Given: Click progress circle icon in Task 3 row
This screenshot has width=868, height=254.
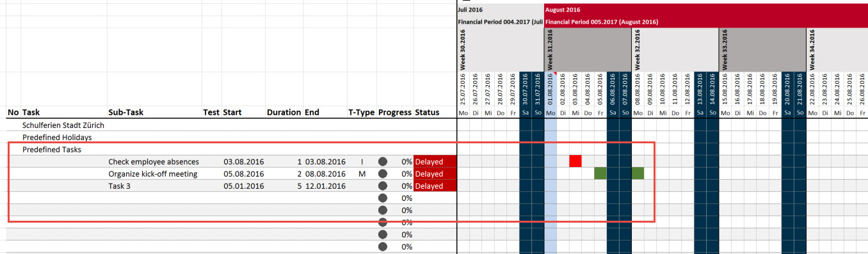Looking at the screenshot, I should (x=383, y=186).
